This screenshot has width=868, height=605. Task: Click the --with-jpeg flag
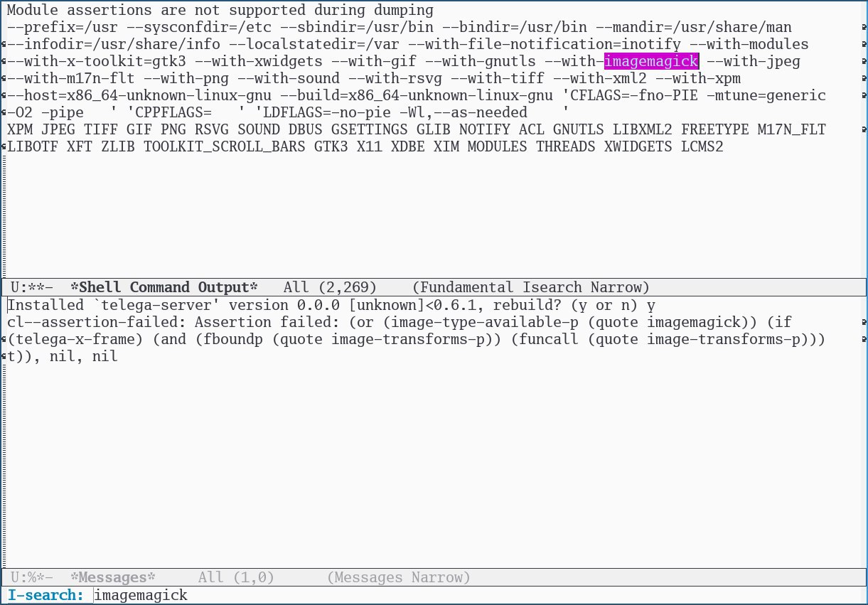[754, 61]
